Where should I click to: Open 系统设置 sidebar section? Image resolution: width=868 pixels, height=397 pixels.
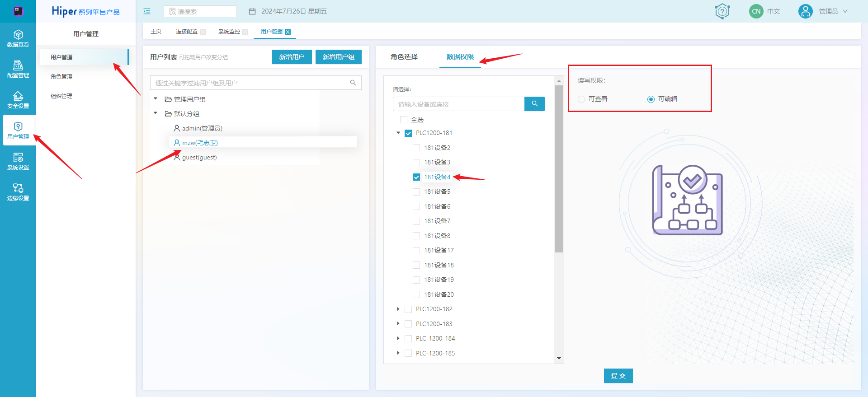18,161
